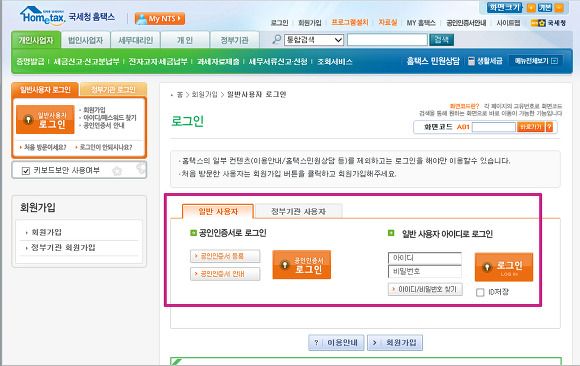Click the 이용안내 button
580x366 pixels.
point(336,343)
